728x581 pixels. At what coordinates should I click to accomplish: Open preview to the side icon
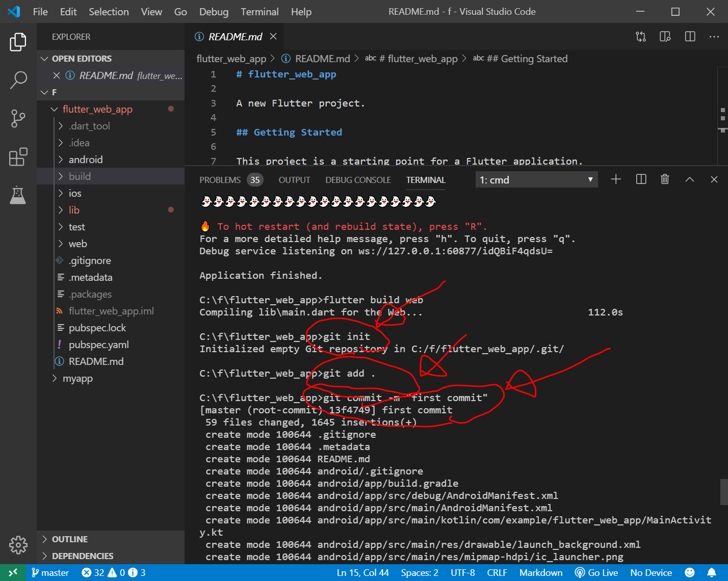click(x=665, y=37)
